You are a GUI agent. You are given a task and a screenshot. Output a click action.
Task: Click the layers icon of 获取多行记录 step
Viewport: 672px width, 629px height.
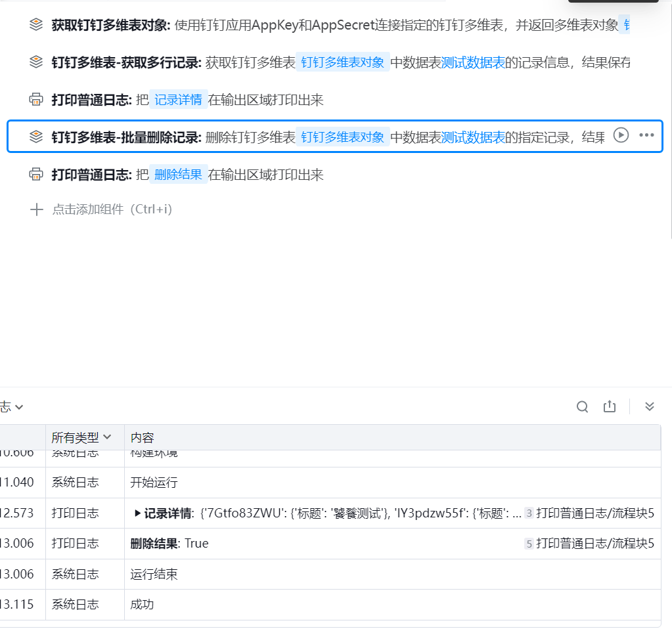click(x=36, y=62)
